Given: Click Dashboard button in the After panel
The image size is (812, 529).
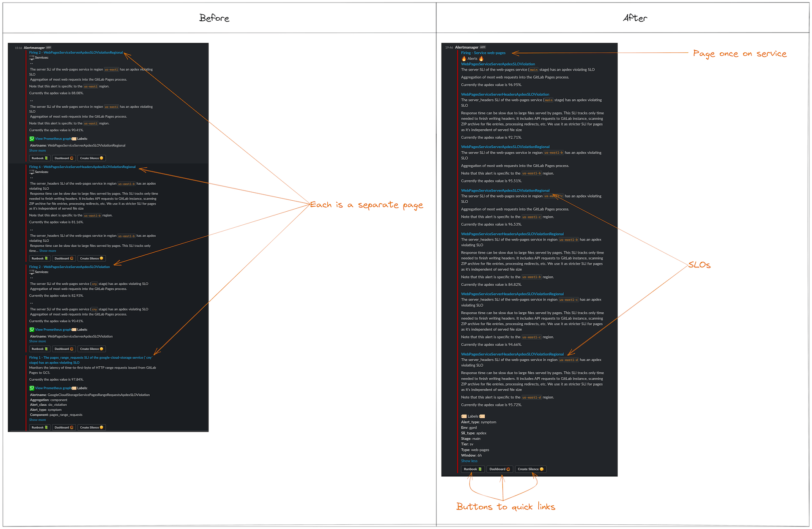Looking at the screenshot, I should click(499, 469).
